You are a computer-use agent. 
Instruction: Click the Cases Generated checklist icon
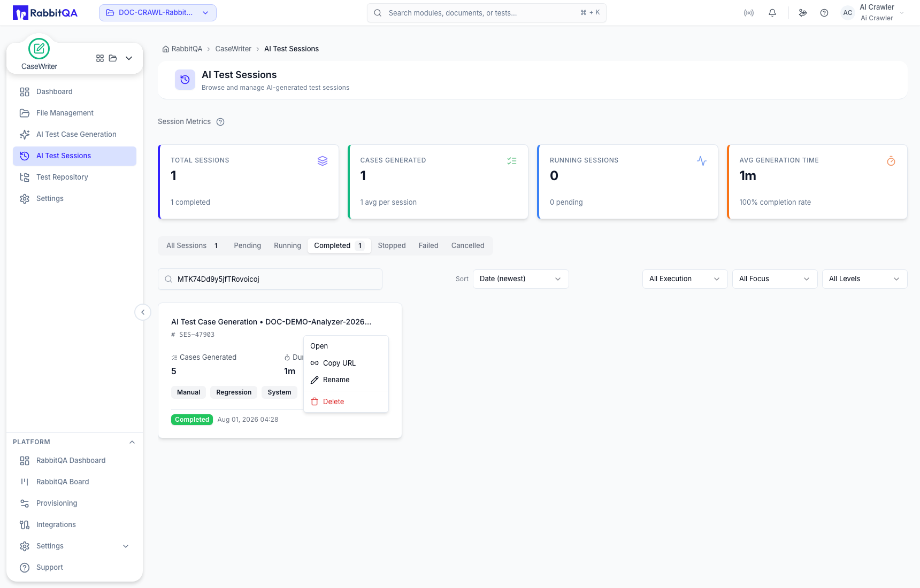512,161
